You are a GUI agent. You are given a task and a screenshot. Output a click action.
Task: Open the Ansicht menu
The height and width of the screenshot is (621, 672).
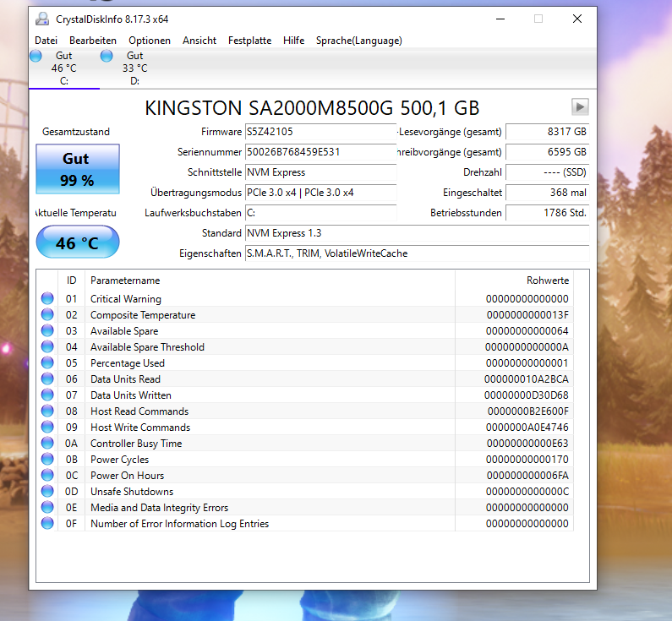(x=199, y=41)
